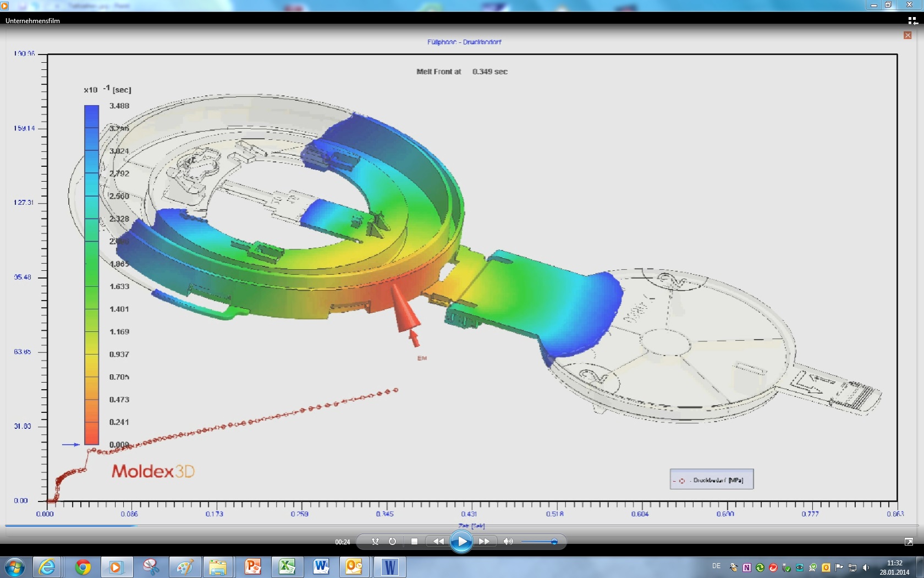Click the rewind previous button

point(438,542)
